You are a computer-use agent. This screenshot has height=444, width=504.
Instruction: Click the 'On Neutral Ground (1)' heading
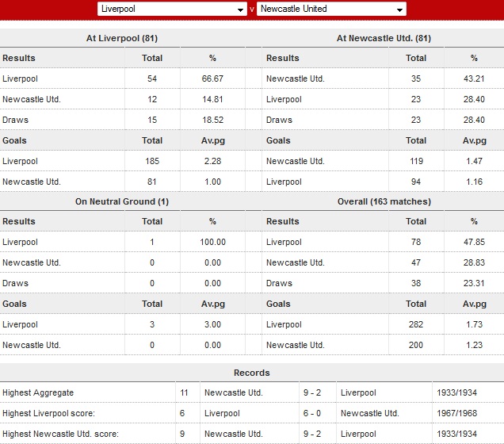tap(122, 201)
